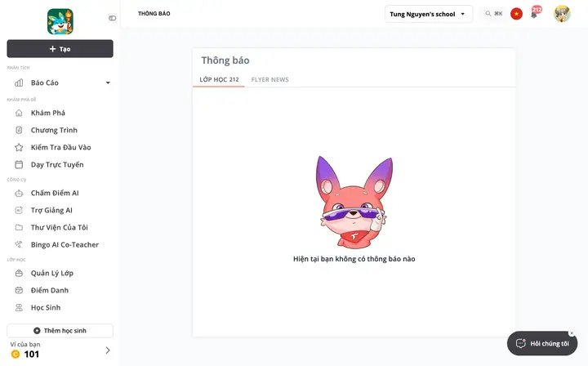588x366 pixels.
Task: Click the Chấm Điểm AI robot icon
Action: (x=19, y=193)
